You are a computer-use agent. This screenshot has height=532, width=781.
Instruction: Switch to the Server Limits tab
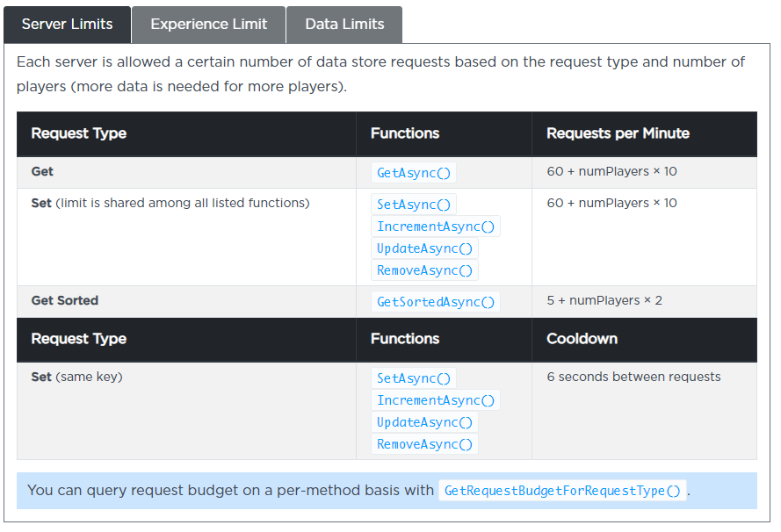point(68,25)
